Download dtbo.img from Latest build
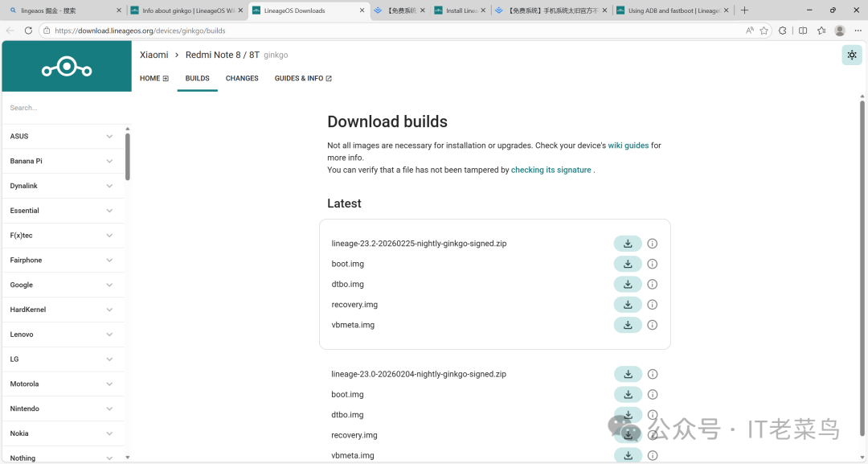This screenshot has width=868, height=464. pos(628,284)
